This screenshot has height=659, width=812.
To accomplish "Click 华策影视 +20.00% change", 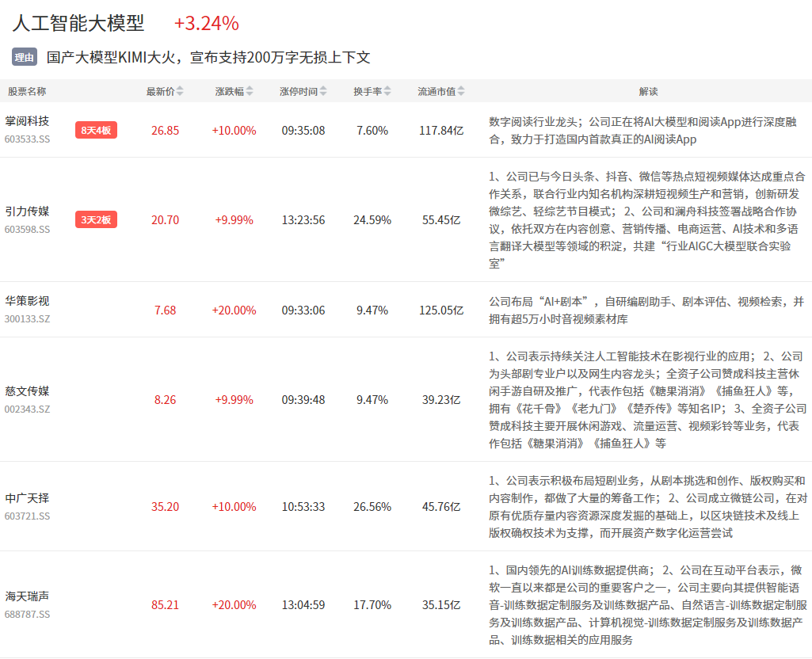I will [x=234, y=310].
